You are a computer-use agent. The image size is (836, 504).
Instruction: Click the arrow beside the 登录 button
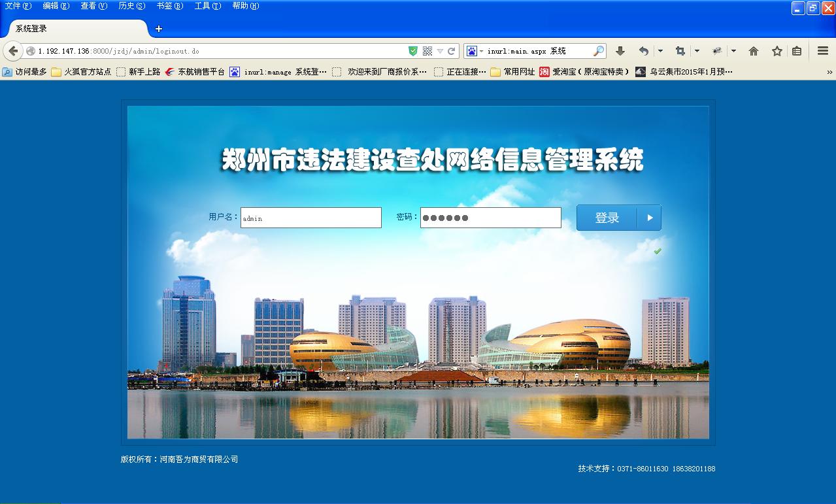[x=650, y=218]
